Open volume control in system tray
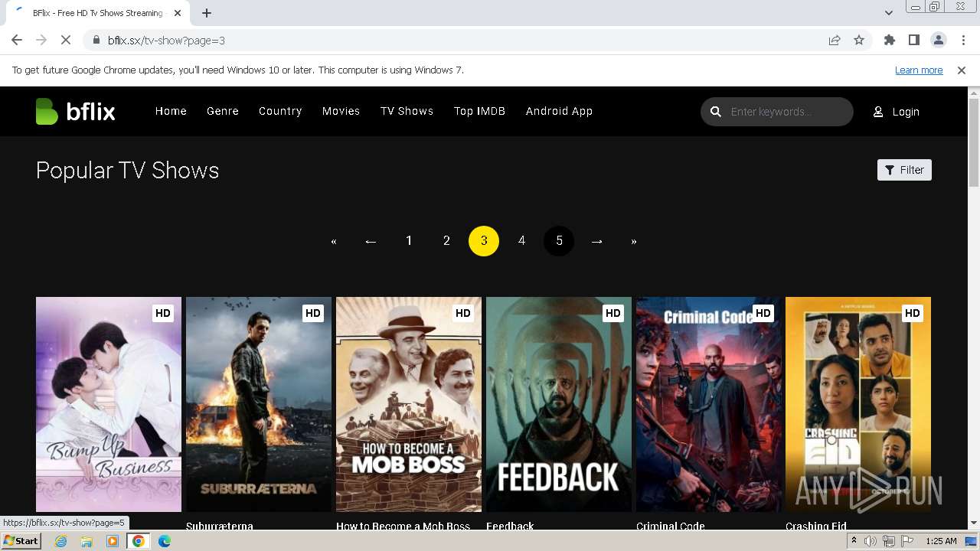 point(871,541)
